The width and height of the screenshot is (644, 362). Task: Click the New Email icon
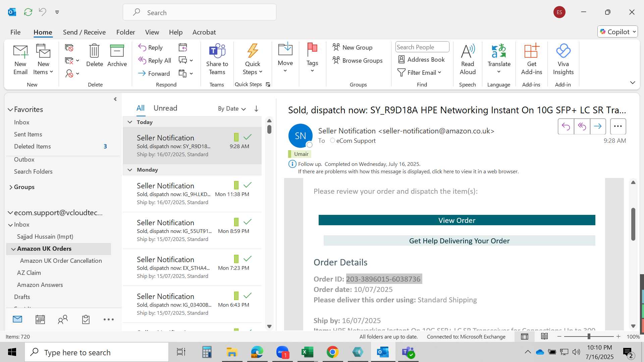[20, 51]
